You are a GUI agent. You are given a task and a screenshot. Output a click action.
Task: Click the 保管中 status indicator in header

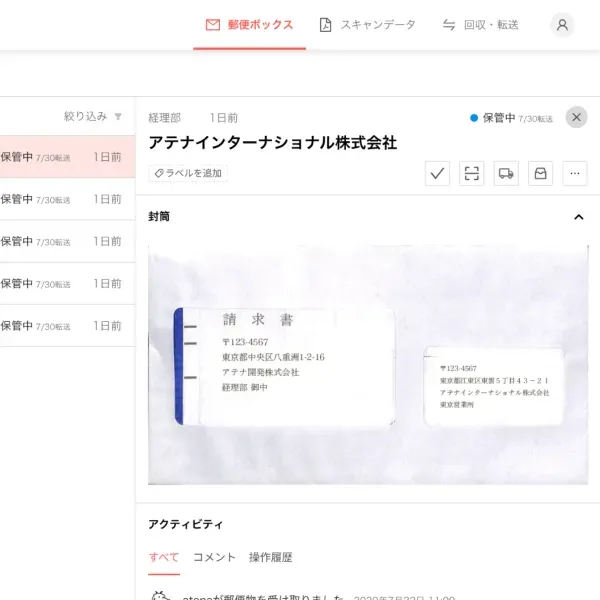[x=498, y=118]
